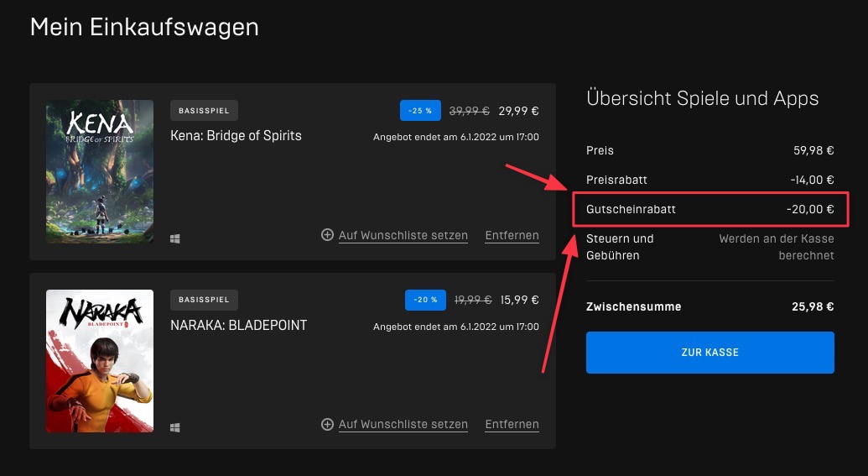Add NARAKA to wishlist via Auf Wunschliste setzen
This screenshot has width=868, height=476.
click(x=403, y=425)
